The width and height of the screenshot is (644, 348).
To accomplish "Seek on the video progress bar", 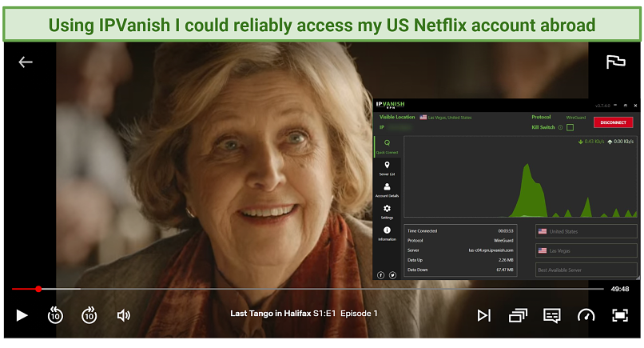I will click(x=308, y=289).
